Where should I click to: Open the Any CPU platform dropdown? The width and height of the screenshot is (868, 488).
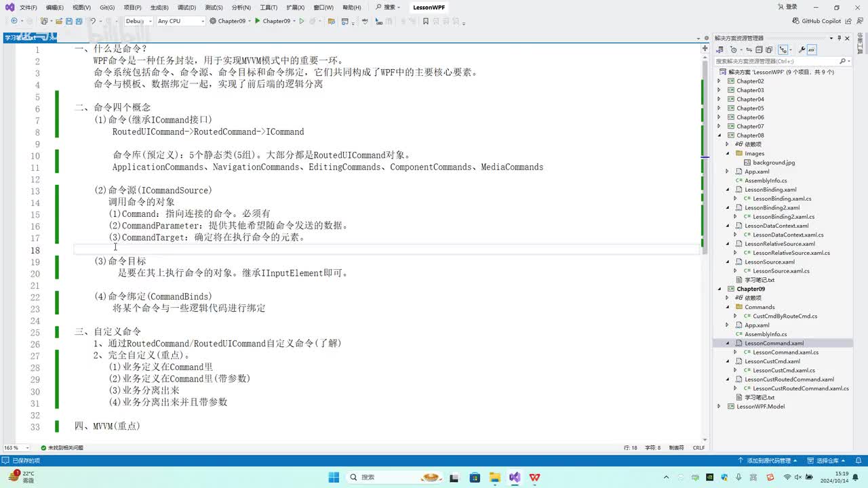pyautogui.click(x=180, y=21)
